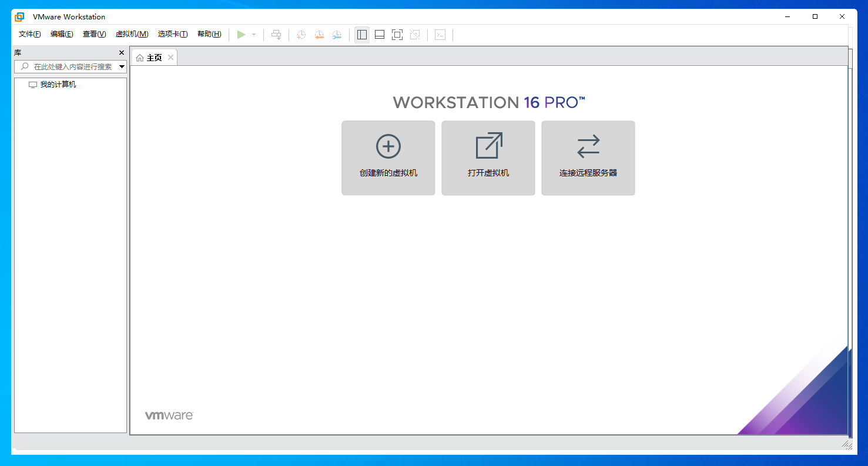This screenshot has height=466, width=868.
Task: Minimize the VMware Workstation window
Action: [x=788, y=16]
